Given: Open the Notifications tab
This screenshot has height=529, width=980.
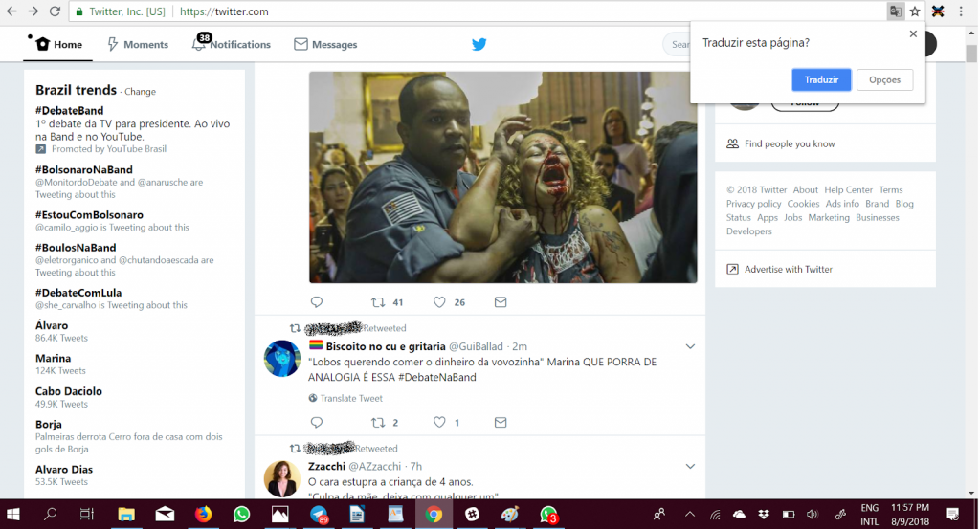Looking at the screenshot, I should pos(232,44).
